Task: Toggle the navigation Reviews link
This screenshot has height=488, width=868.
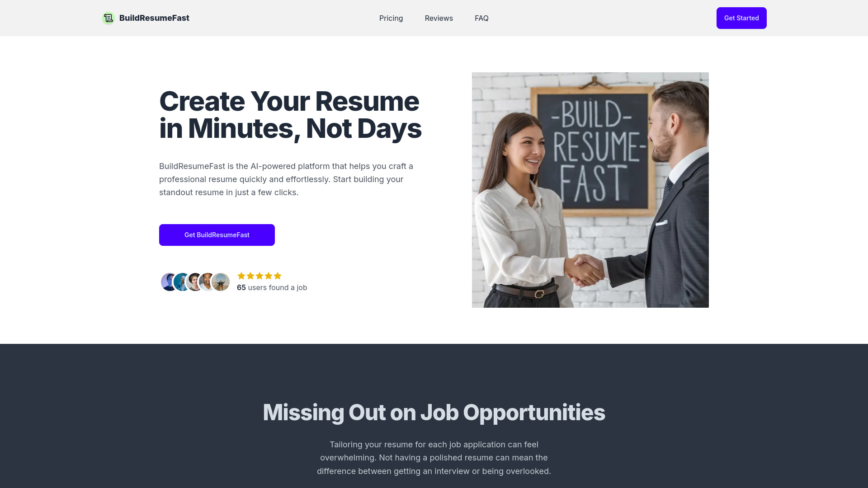Action: (439, 18)
